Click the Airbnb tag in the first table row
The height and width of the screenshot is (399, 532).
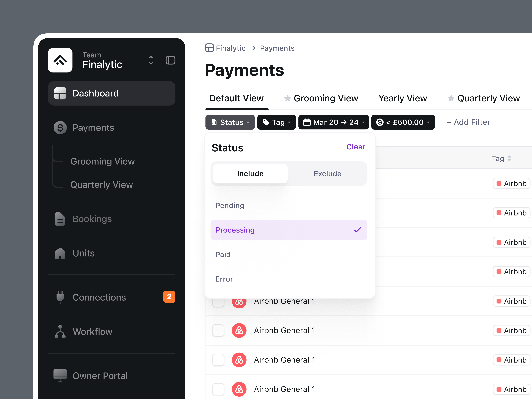(512, 184)
